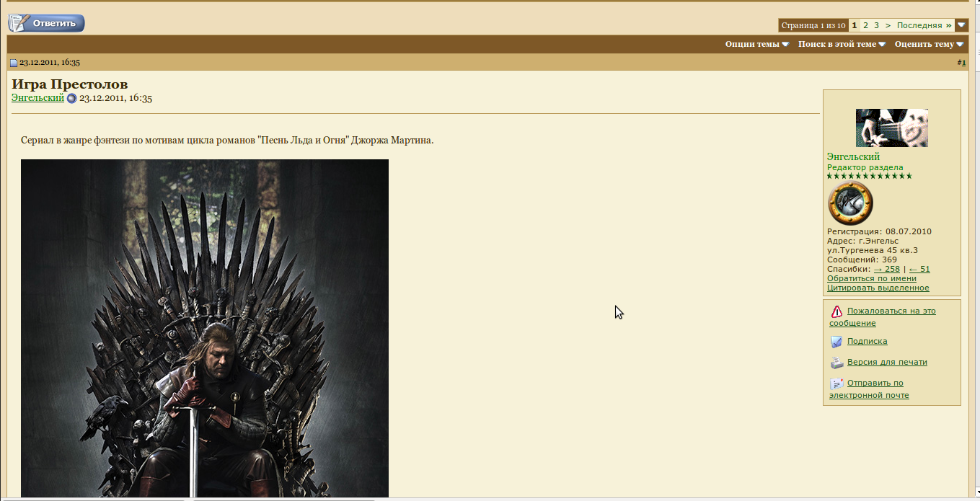Click Отправить по электронной почте link
The height and width of the screenshot is (501, 980).
tap(869, 389)
